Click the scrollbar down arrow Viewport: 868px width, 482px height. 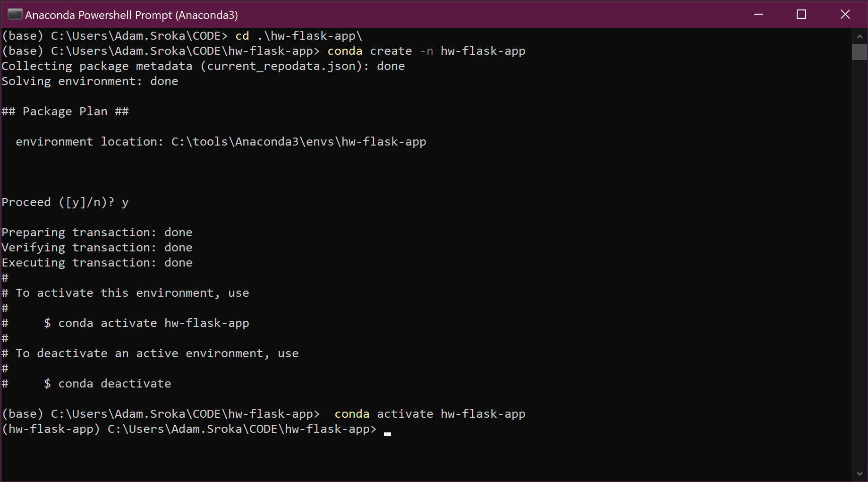point(859,473)
